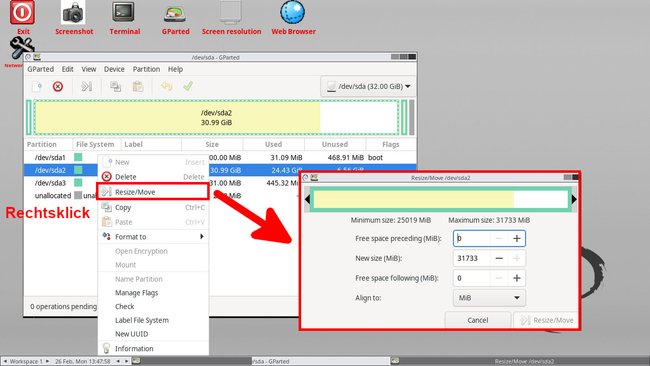Open the GParted desktop shortcut
This screenshot has width=650, height=366.
click(x=175, y=15)
